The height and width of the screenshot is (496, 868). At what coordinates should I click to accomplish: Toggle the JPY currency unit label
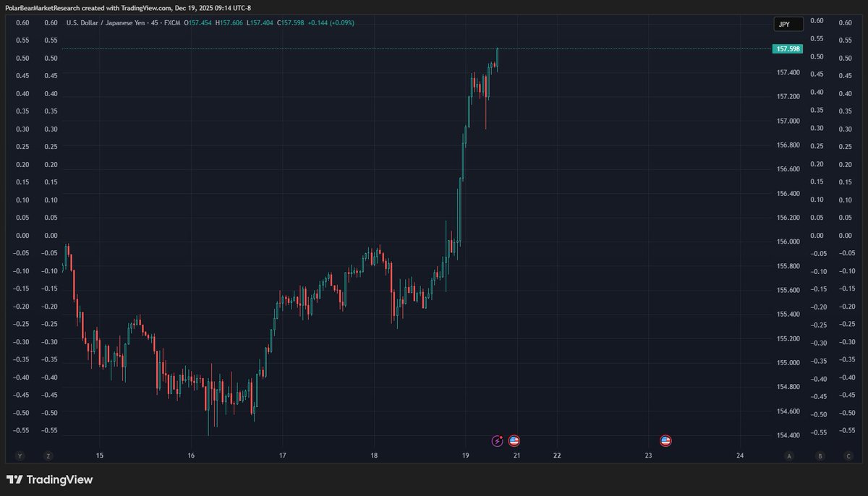tap(787, 24)
